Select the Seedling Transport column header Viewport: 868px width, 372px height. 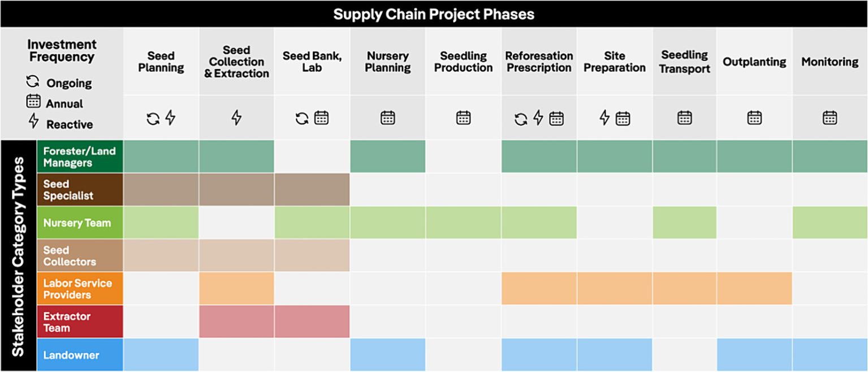pyautogui.click(x=684, y=62)
